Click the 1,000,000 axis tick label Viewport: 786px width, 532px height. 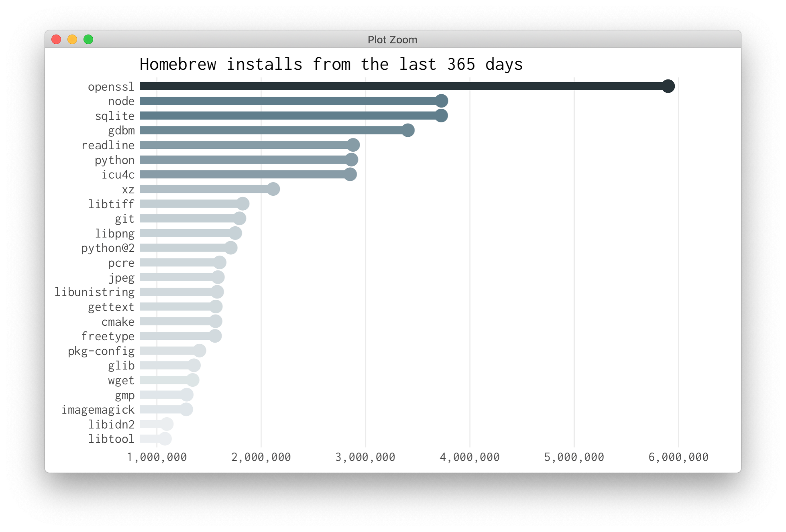click(x=157, y=457)
